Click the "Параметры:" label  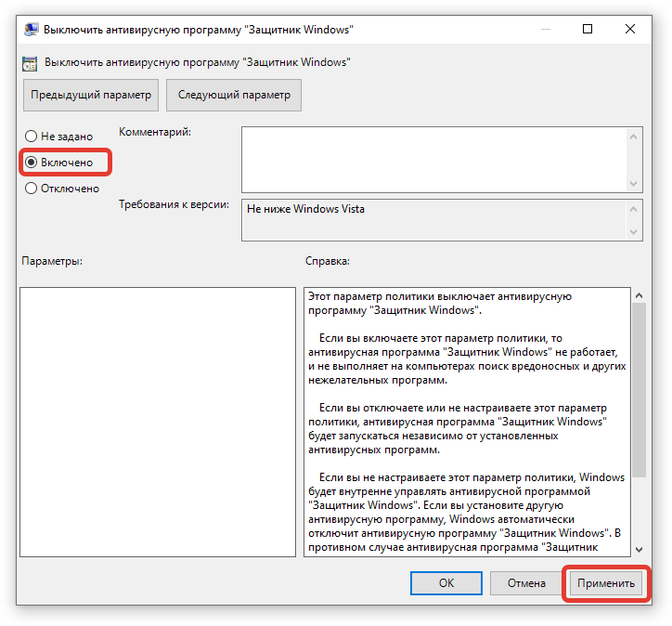coord(52,261)
